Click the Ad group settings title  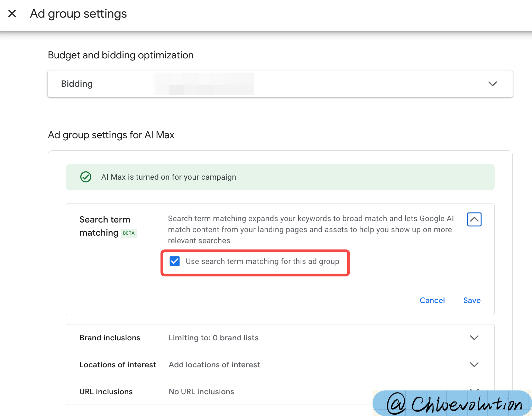coord(78,14)
